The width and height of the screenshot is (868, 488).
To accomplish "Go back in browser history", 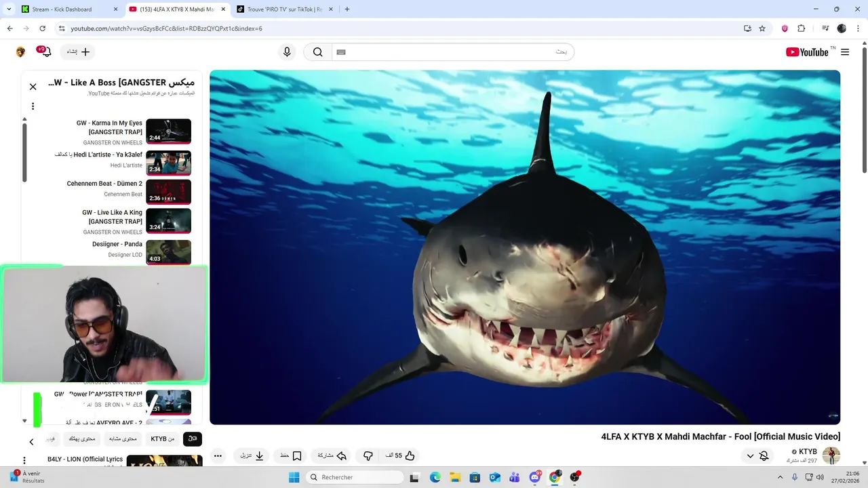I will [x=9, y=28].
